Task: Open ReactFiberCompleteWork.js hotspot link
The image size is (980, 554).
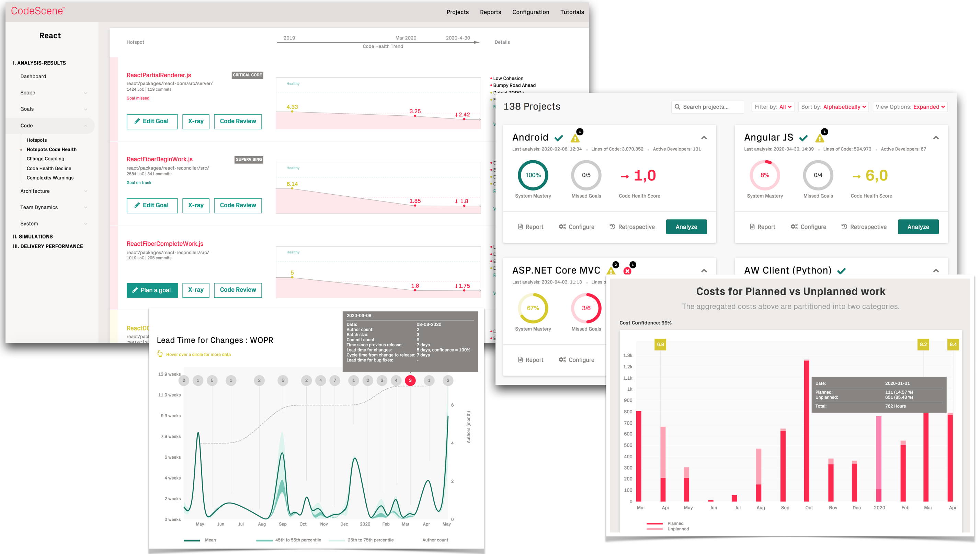Action: point(165,243)
